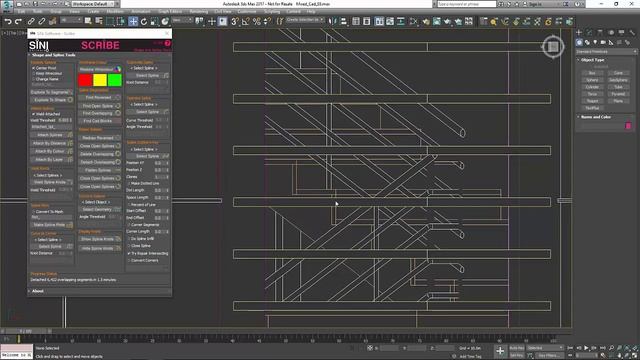Pick the yellow wirecolour swatch

[x=100, y=80]
